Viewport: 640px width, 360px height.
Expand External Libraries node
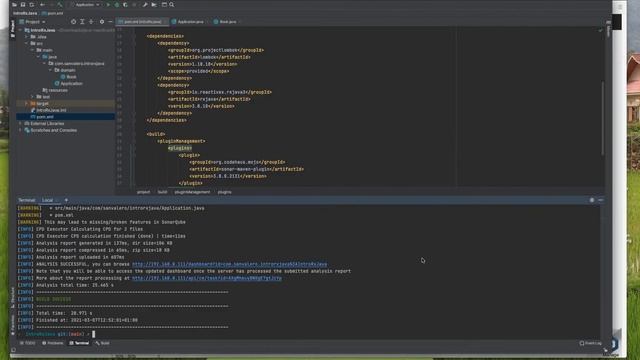(x=20, y=123)
